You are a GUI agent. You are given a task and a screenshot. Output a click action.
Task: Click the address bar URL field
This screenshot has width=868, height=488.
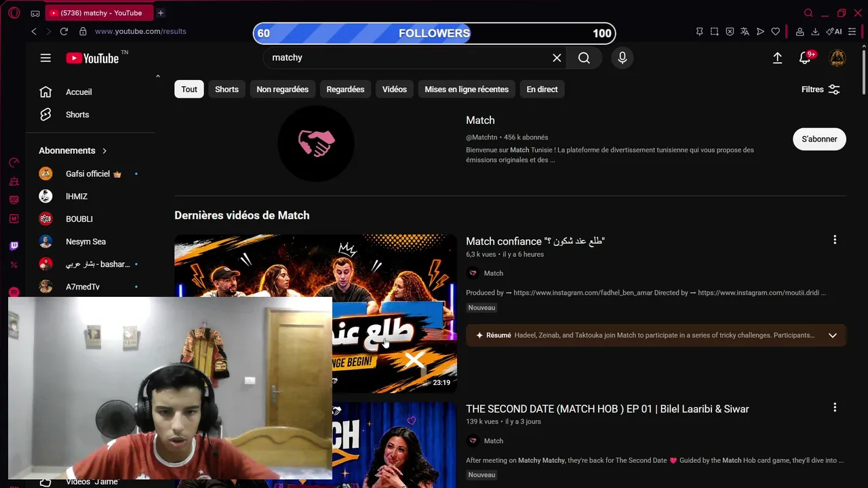(x=140, y=31)
